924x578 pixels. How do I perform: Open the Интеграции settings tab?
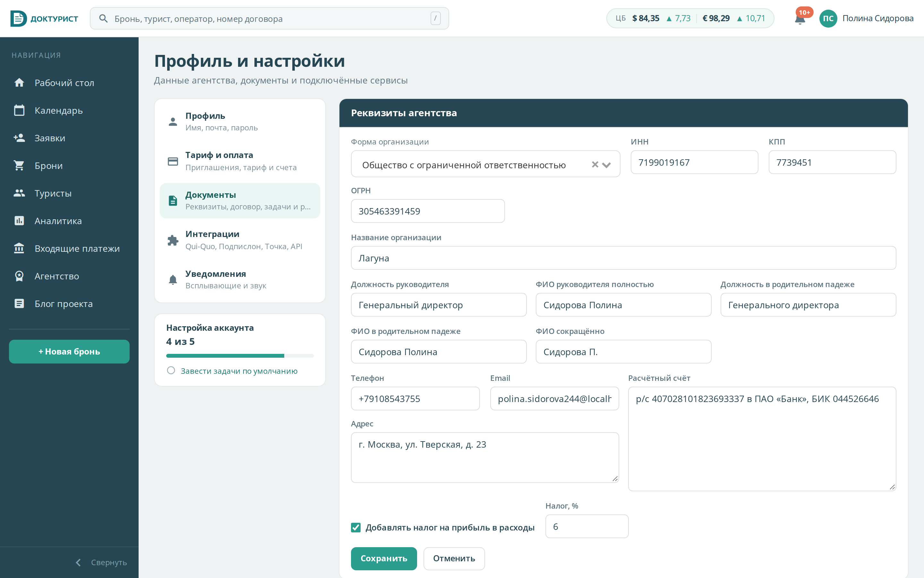click(x=240, y=241)
